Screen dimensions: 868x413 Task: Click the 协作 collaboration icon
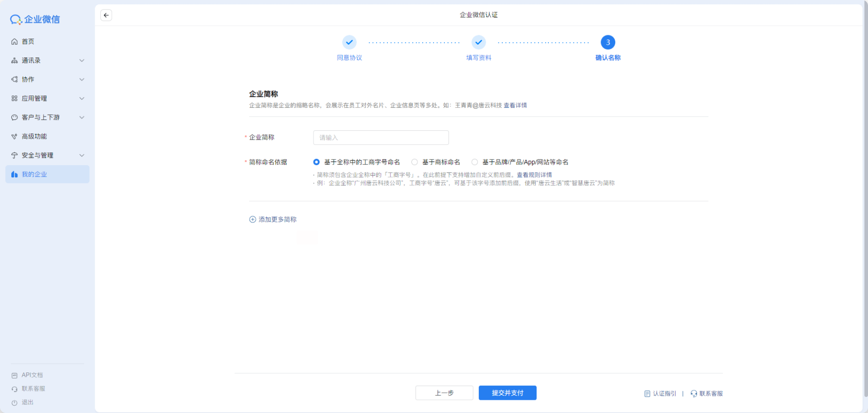point(15,79)
